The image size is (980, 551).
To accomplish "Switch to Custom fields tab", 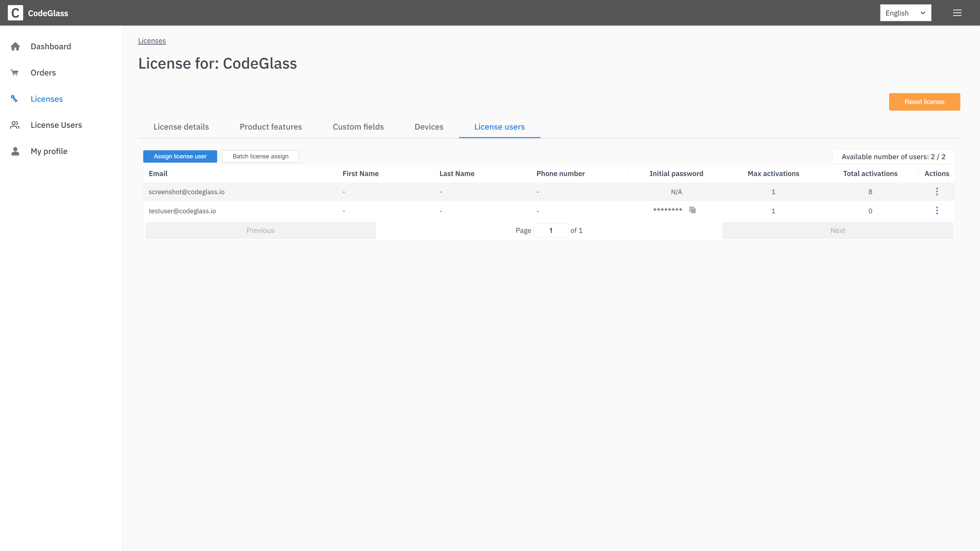I will pyautogui.click(x=358, y=127).
